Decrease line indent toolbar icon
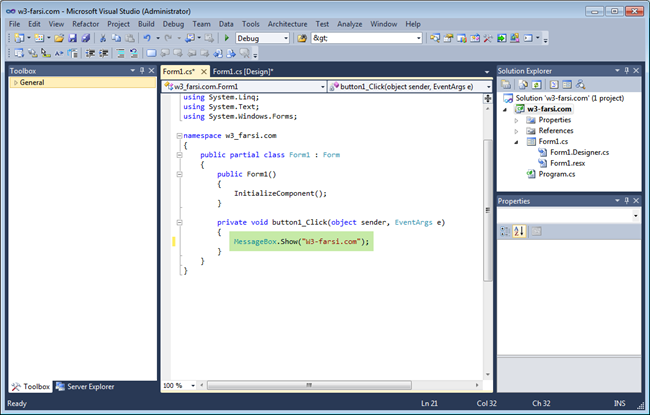Viewport: 650px width, 415px height. tap(90, 53)
